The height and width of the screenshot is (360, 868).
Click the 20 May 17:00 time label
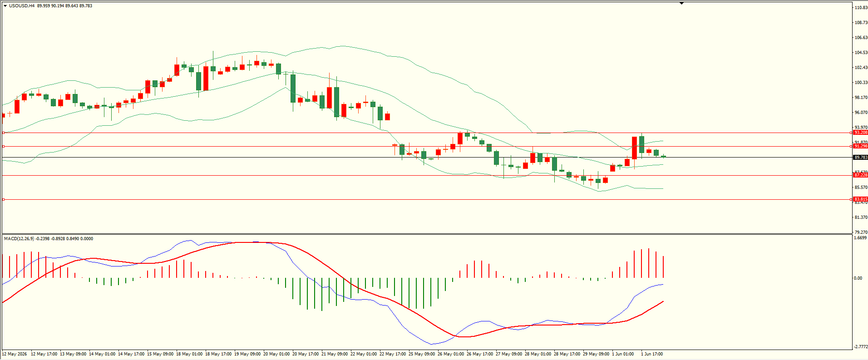pos(306,354)
